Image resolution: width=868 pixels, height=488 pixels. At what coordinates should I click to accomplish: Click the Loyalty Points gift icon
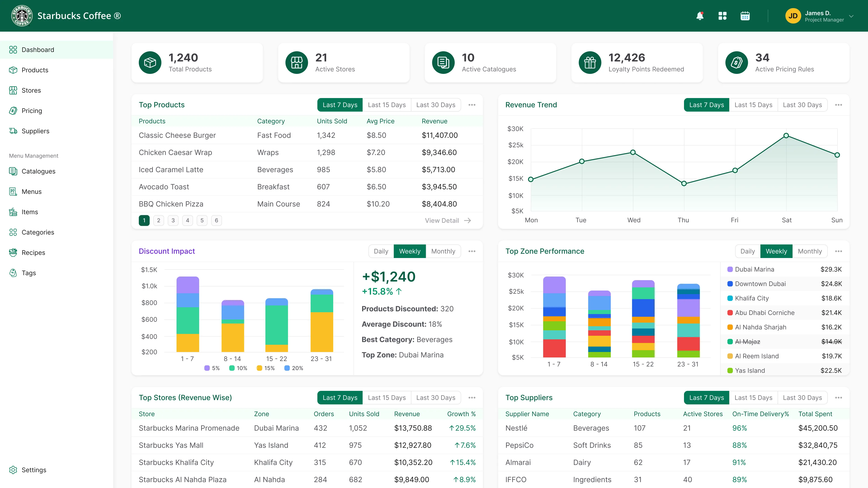click(x=590, y=63)
